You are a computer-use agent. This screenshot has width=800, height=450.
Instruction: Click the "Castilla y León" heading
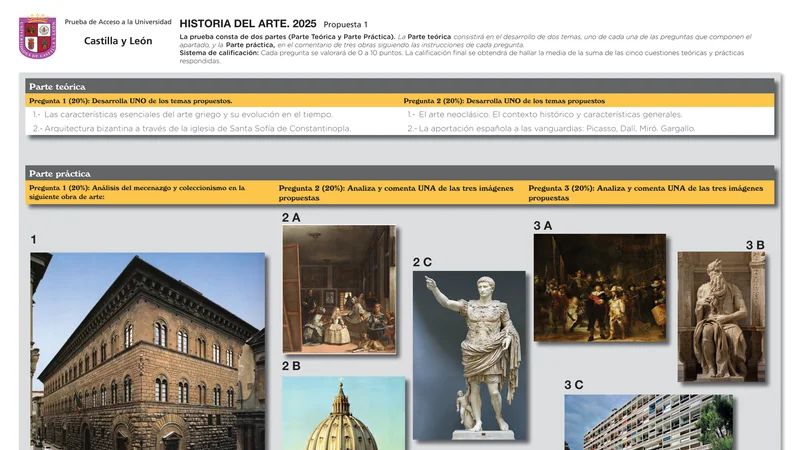(118, 41)
